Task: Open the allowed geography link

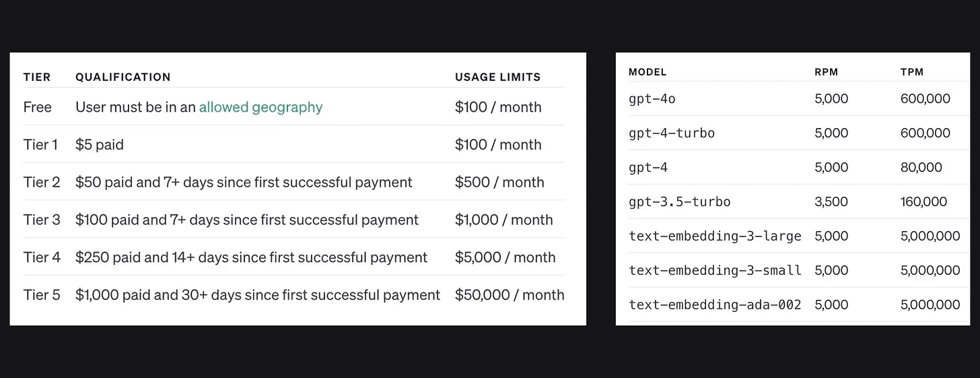Action: tap(260, 107)
